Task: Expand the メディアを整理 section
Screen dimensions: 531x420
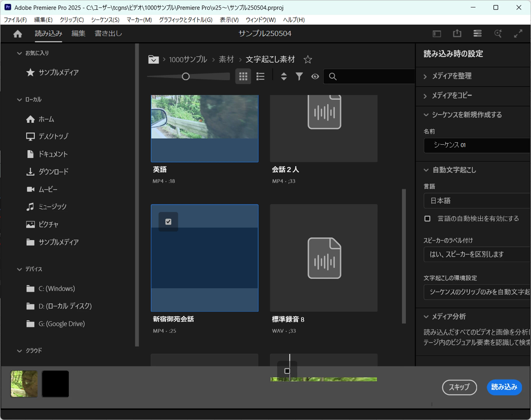Action: [452, 76]
